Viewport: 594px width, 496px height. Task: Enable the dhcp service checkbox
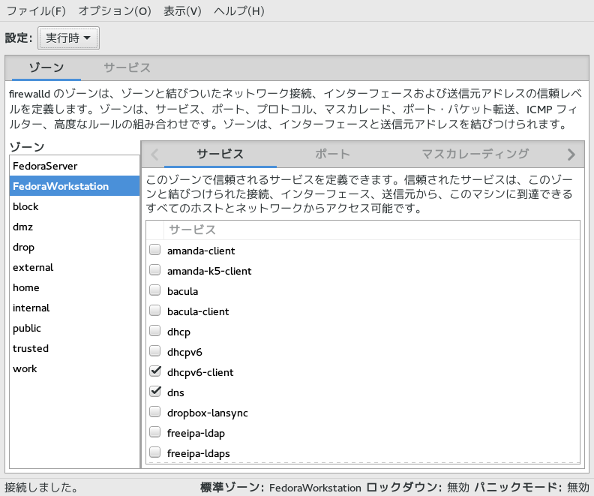click(x=155, y=331)
